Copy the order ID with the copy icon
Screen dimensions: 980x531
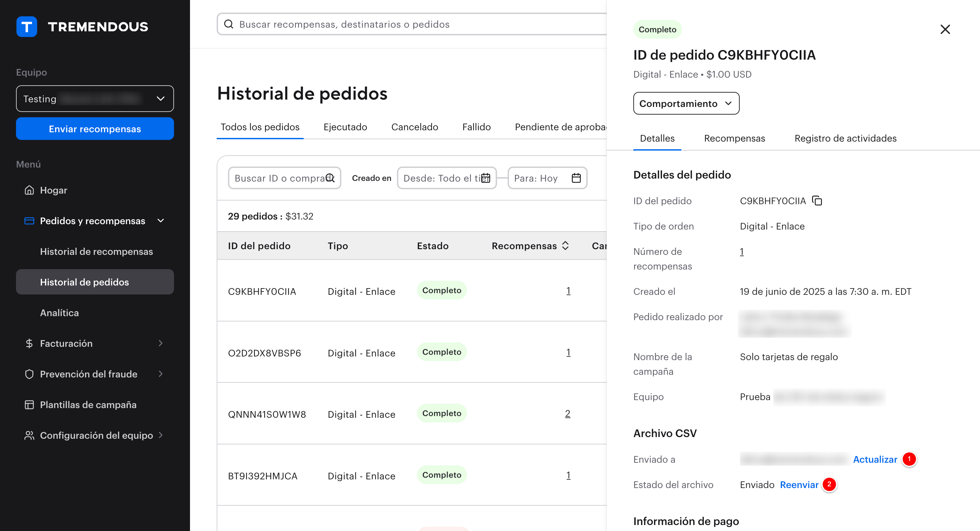(x=817, y=201)
